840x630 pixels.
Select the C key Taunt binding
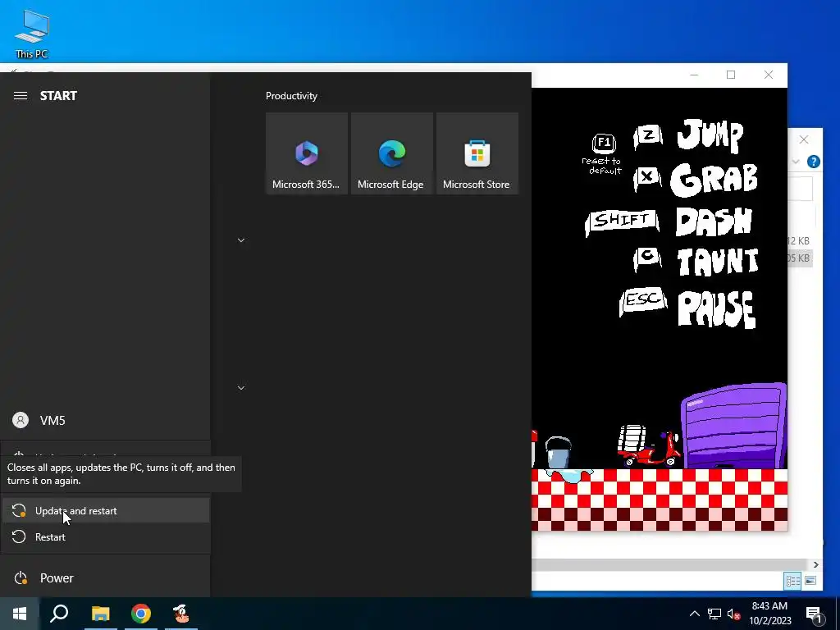click(647, 258)
